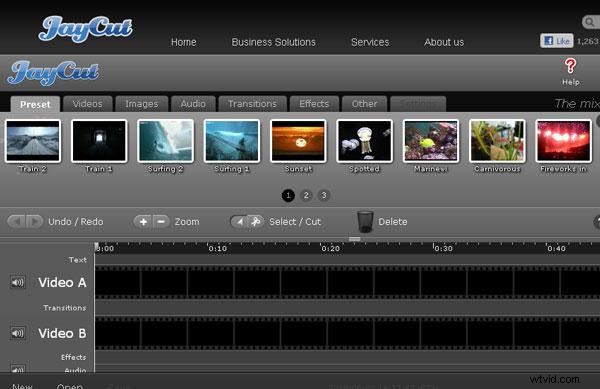
Task: Activate the Cut scissors tool
Action: [256, 221]
